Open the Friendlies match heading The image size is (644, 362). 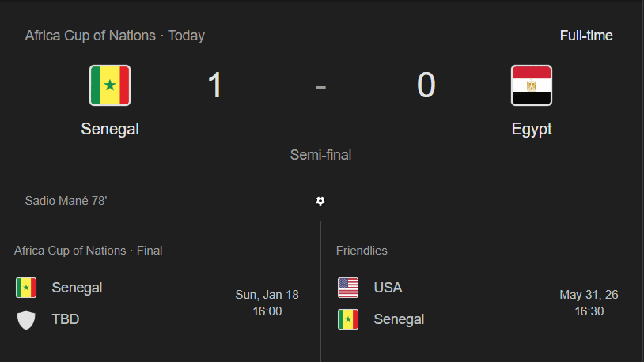click(x=362, y=251)
